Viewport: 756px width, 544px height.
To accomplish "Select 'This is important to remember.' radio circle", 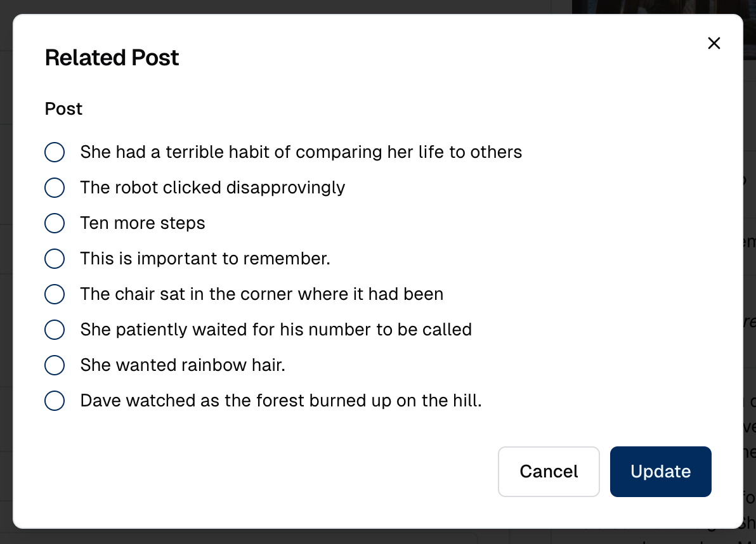I will (55, 259).
